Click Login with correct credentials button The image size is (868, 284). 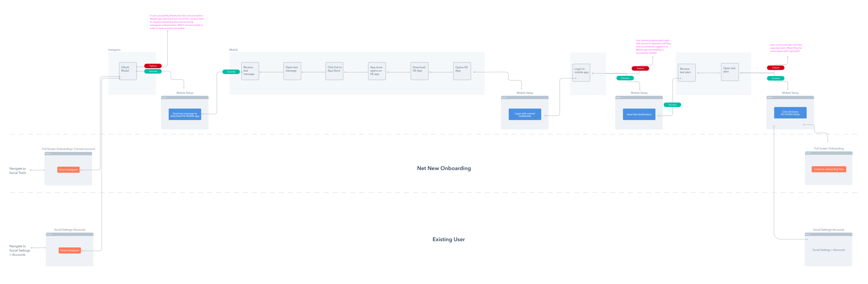[525, 114]
